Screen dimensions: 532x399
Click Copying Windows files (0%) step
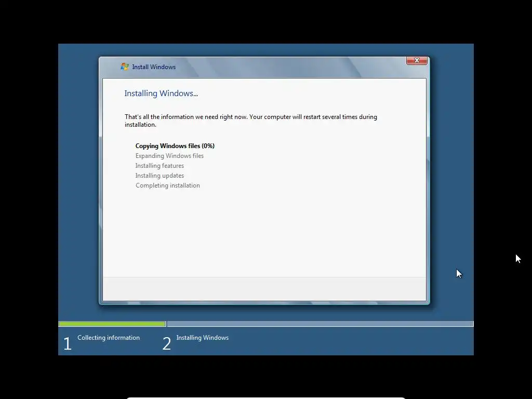[x=175, y=146]
